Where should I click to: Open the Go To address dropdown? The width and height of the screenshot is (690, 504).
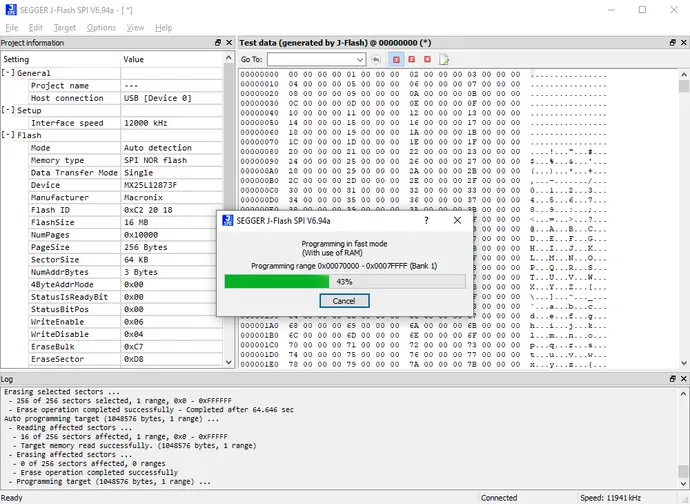pos(360,60)
